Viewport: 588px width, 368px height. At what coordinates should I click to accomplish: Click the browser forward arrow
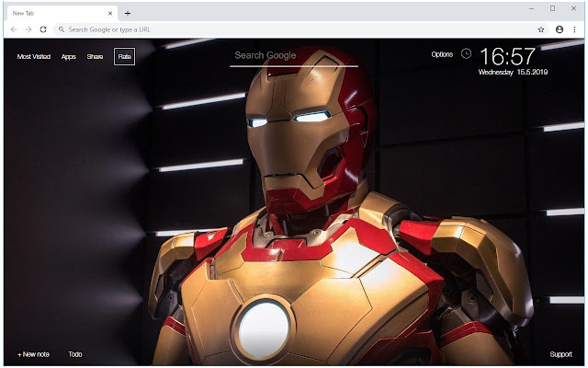pyautogui.click(x=28, y=29)
